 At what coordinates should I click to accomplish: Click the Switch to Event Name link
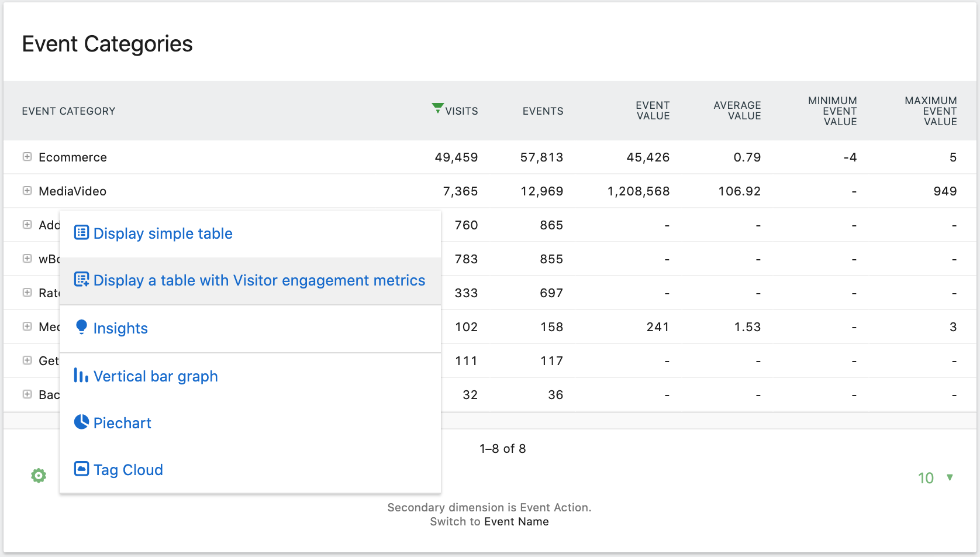[x=517, y=521]
